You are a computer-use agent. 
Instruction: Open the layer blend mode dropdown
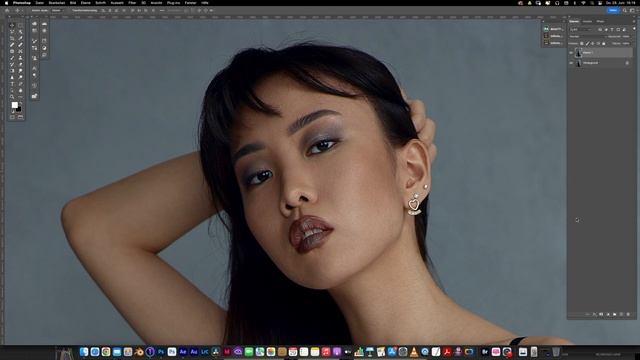(x=588, y=36)
